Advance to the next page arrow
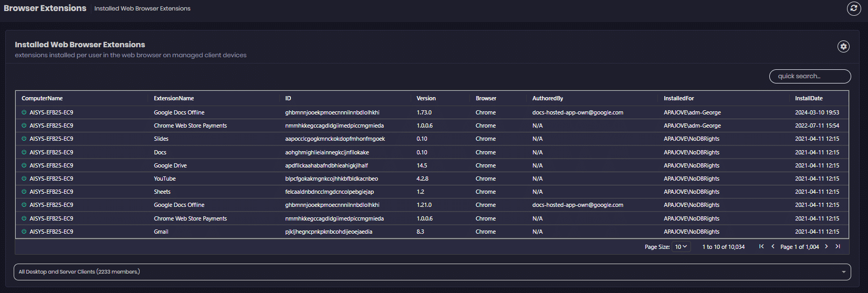The width and height of the screenshot is (868, 293). [x=827, y=247]
